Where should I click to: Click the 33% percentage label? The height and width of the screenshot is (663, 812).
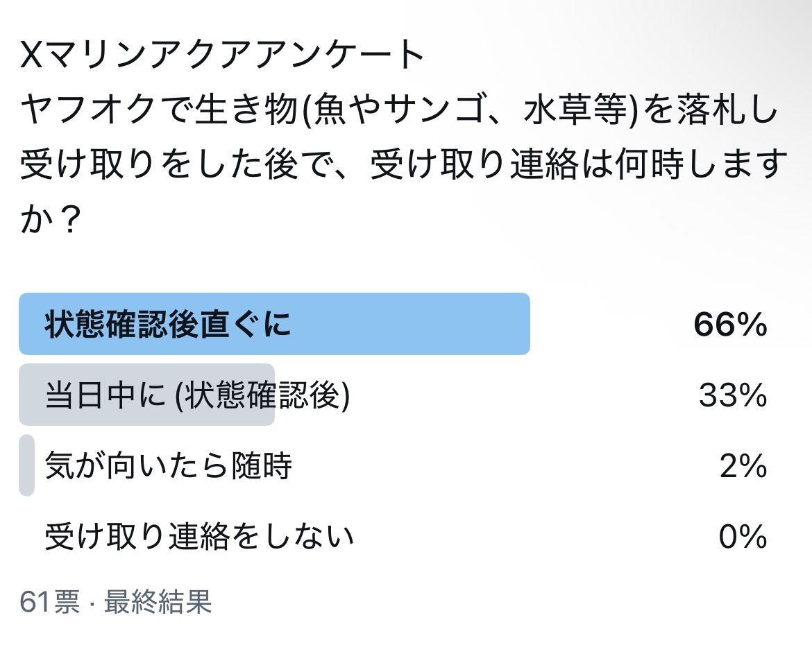[733, 395]
